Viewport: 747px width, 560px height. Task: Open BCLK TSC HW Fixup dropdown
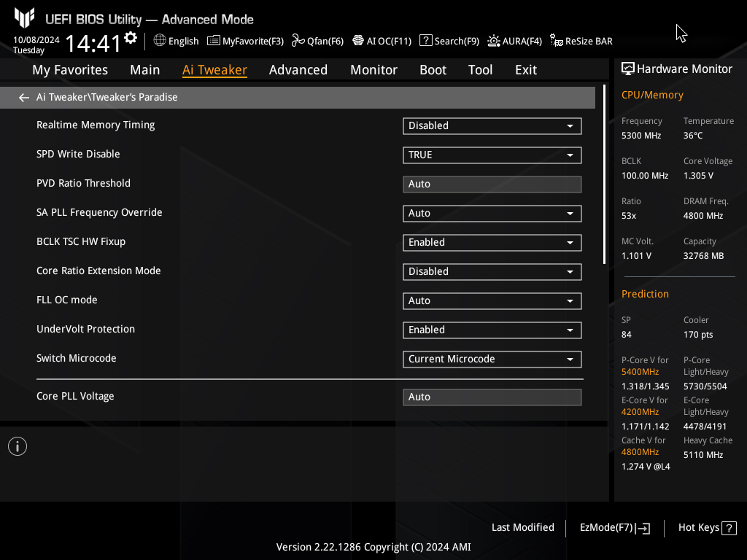click(x=492, y=242)
